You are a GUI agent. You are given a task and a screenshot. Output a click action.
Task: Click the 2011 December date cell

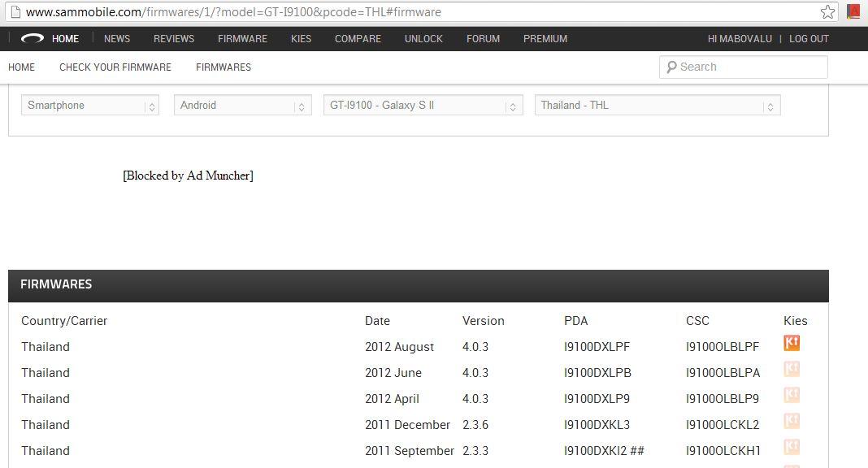[407, 425]
